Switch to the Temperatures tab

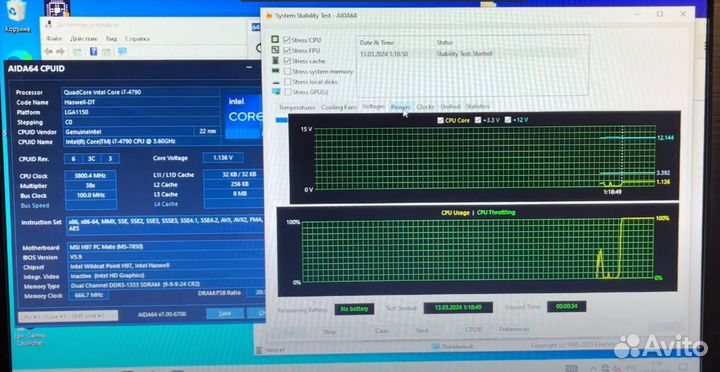point(297,107)
